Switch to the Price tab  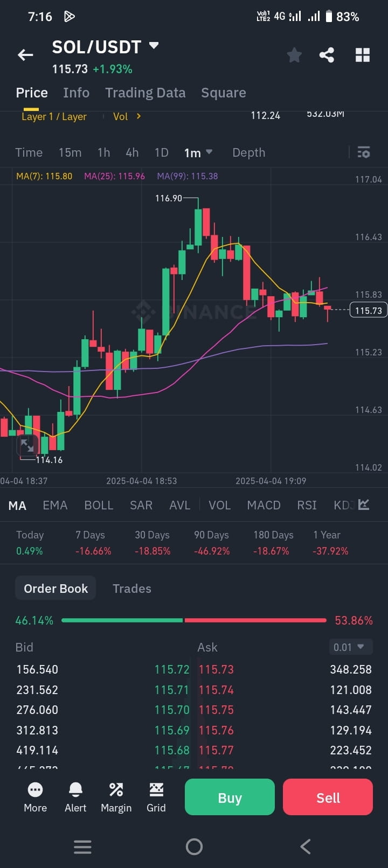32,93
